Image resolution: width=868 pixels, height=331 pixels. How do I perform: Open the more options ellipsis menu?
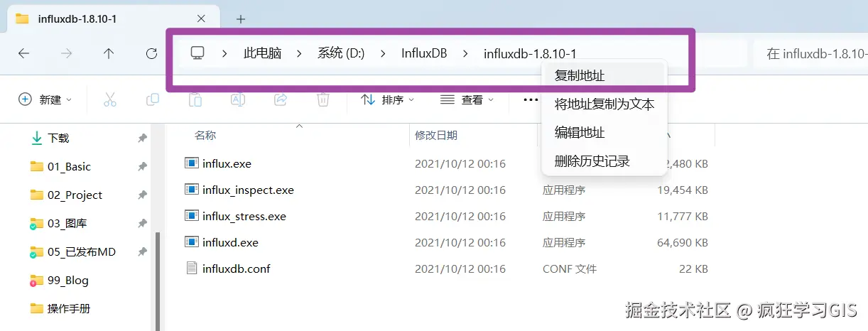[531, 100]
